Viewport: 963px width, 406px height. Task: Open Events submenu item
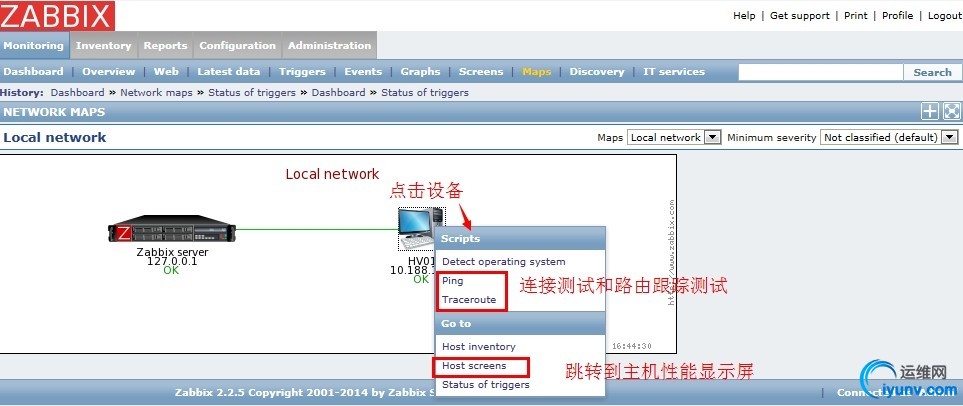point(363,72)
